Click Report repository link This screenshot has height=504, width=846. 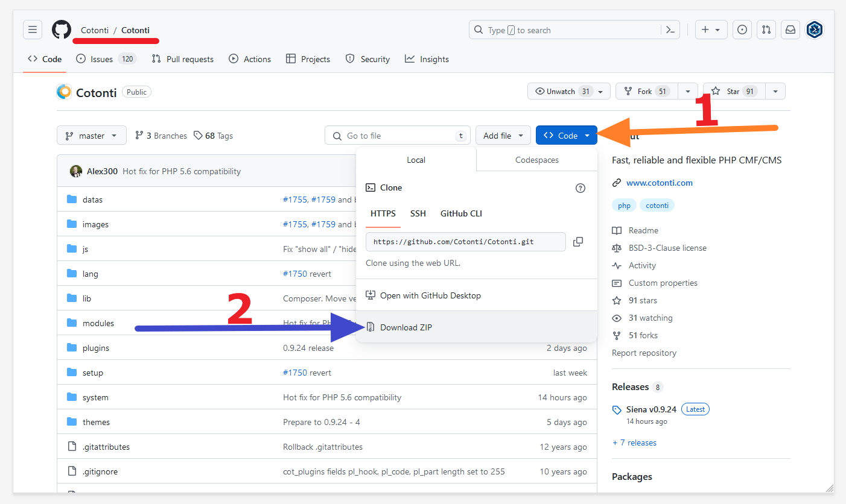(644, 353)
